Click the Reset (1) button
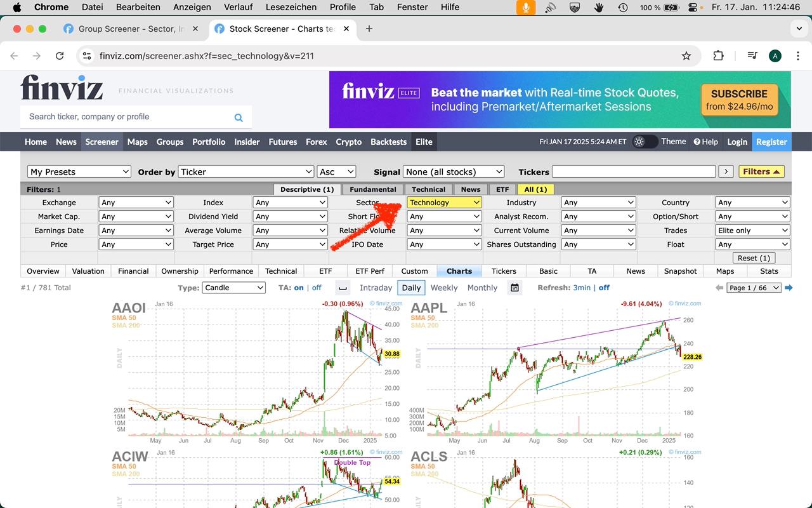Screen dimensions: 812x508 pyautogui.click(x=752, y=258)
